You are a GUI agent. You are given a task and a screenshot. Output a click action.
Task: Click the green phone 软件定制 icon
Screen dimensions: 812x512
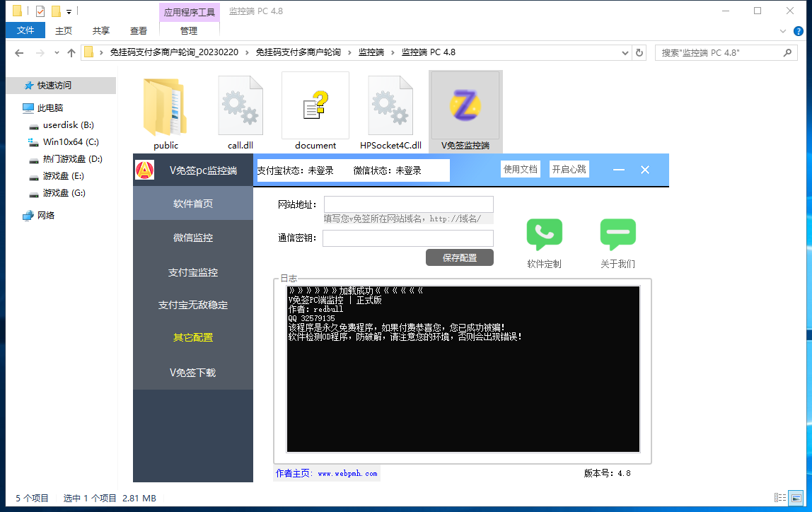[544, 235]
